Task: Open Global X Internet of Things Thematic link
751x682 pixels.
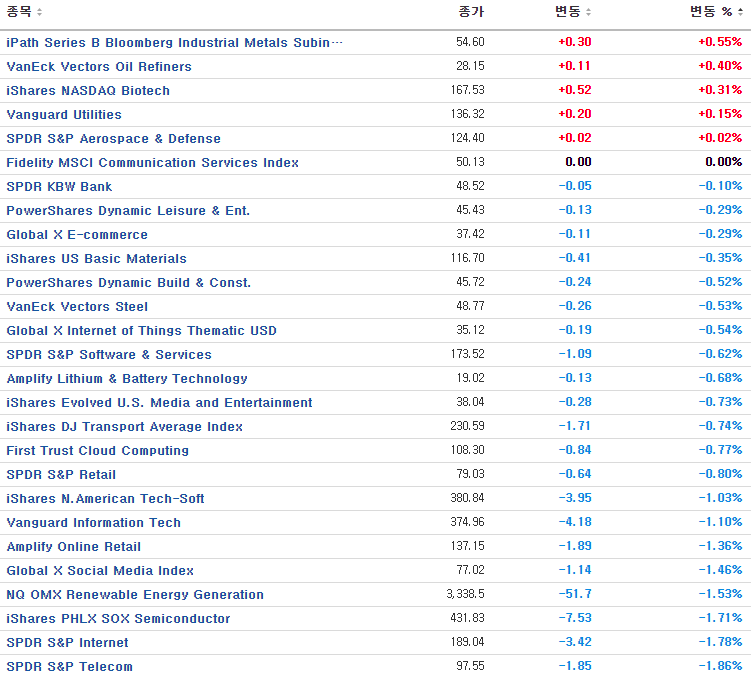Action: click(x=141, y=330)
